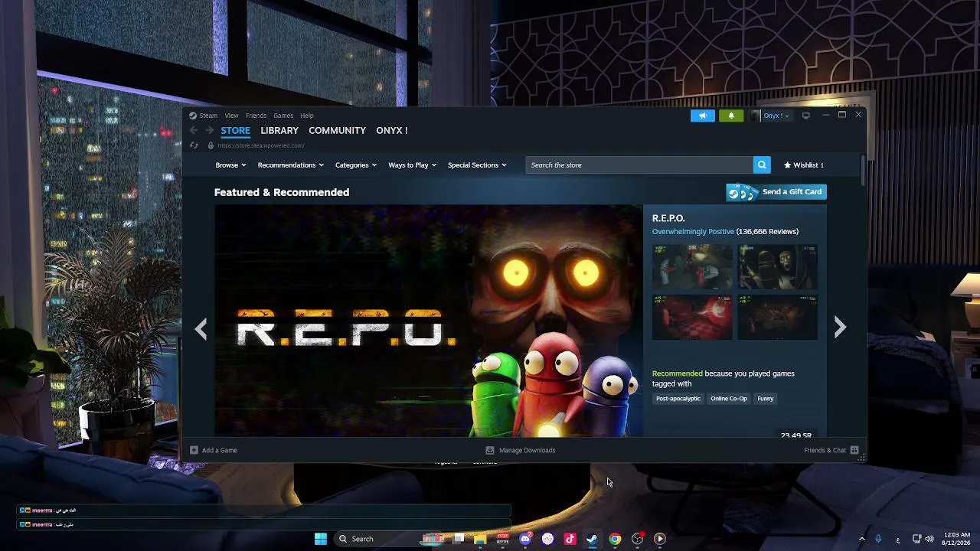This screenshot has width=980, height=551.
Task: Launch Google Chrome from the taskbar
Action: 615,539
